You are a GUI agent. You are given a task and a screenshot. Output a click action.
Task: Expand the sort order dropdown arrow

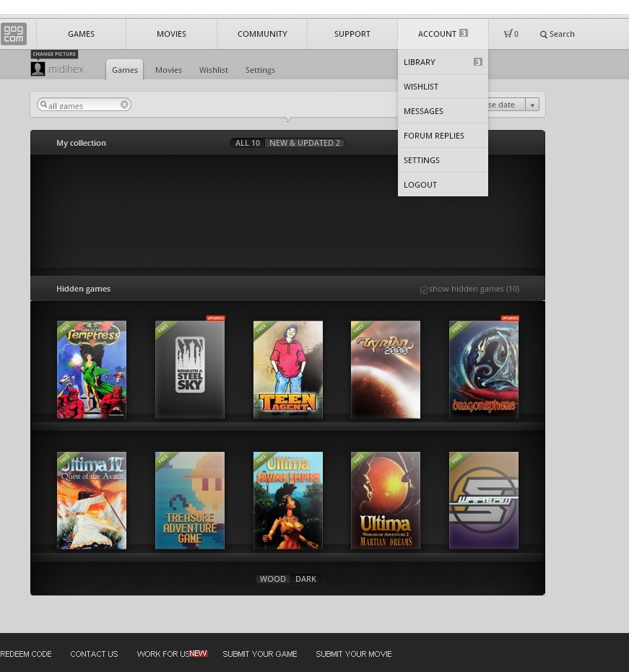[x=532, y=105]
